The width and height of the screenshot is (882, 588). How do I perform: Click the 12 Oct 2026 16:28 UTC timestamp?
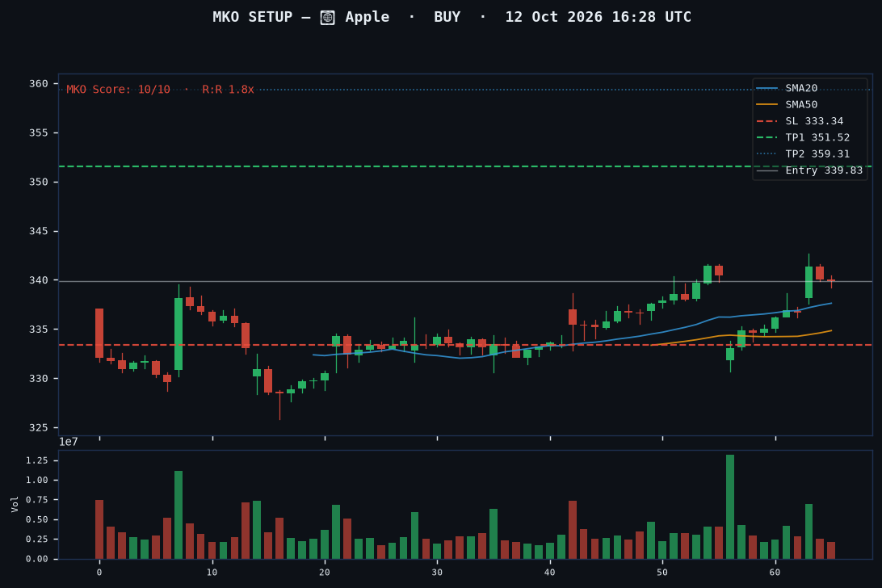click(x=598, y=18)
